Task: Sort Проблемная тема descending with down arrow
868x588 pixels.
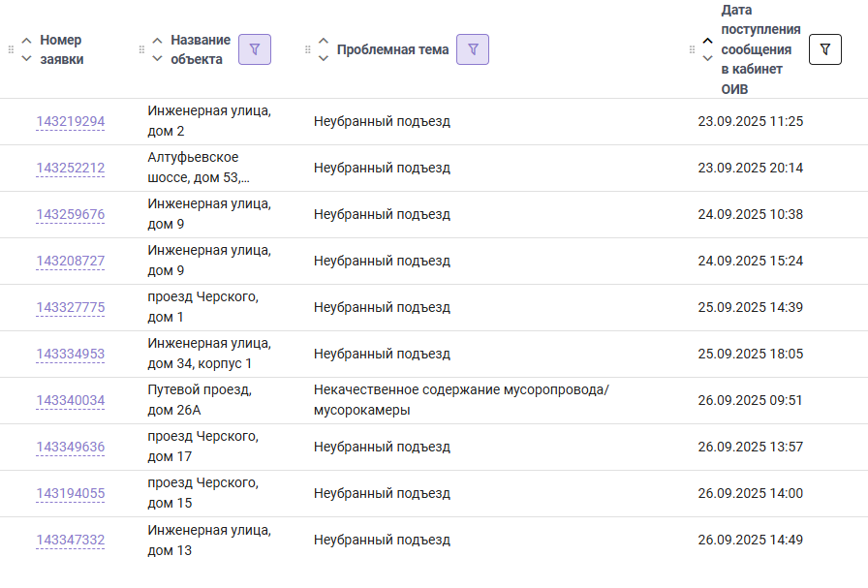Action: (x=324, y=59)
